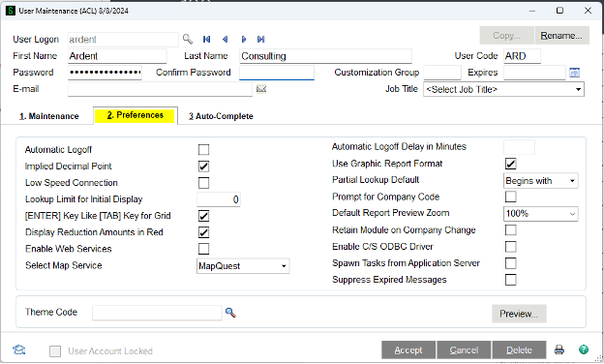Click the graduation cap training icon
The height and width of the screenshot is (364, 604).
(x=19, y=350)
